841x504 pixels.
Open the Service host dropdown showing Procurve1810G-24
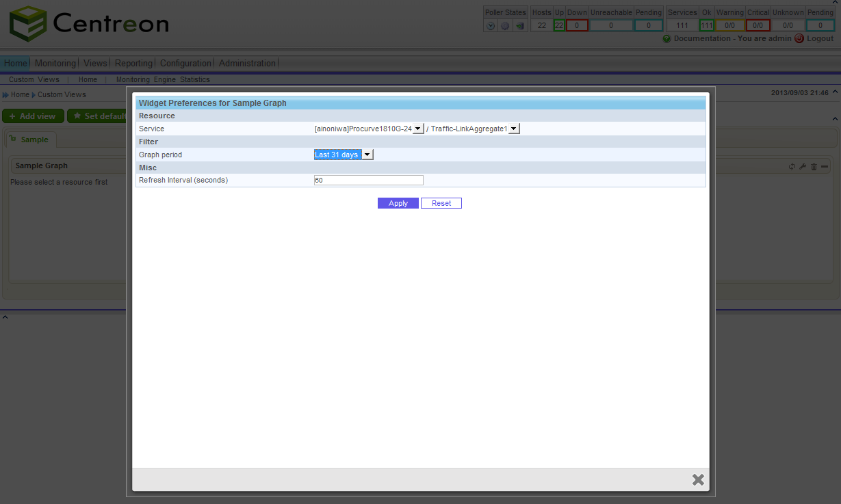tap(417, 128)
